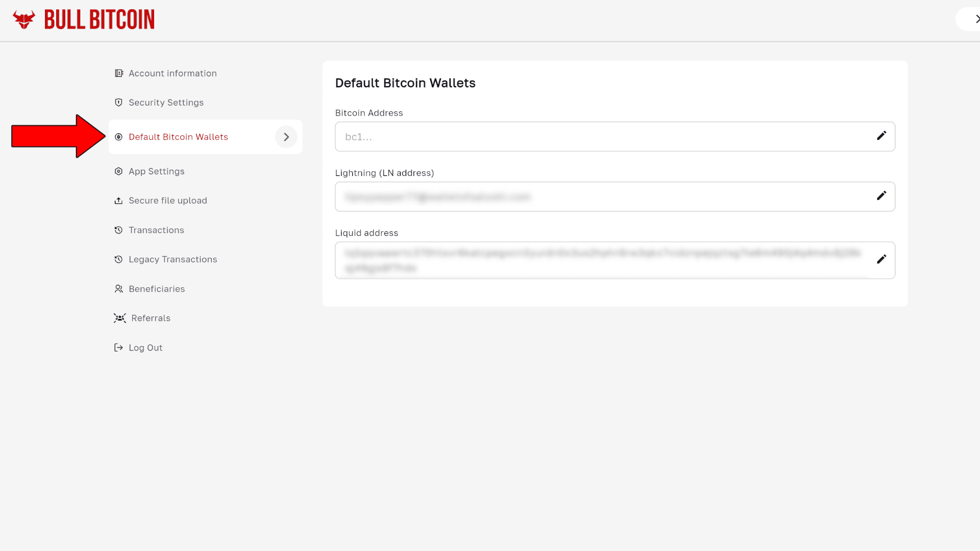
Task: Open Legacy Transactions
Action: [173, 259]
